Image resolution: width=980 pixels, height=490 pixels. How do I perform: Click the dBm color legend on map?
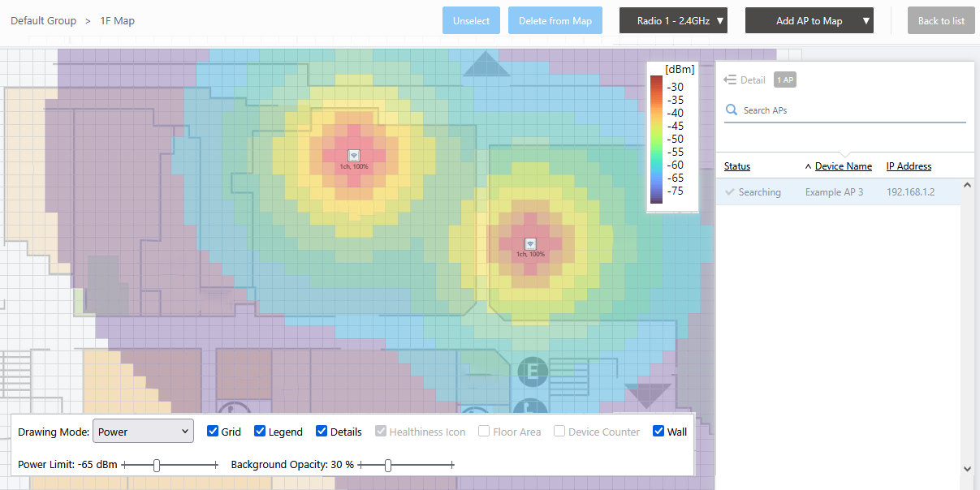pos(672,136)
